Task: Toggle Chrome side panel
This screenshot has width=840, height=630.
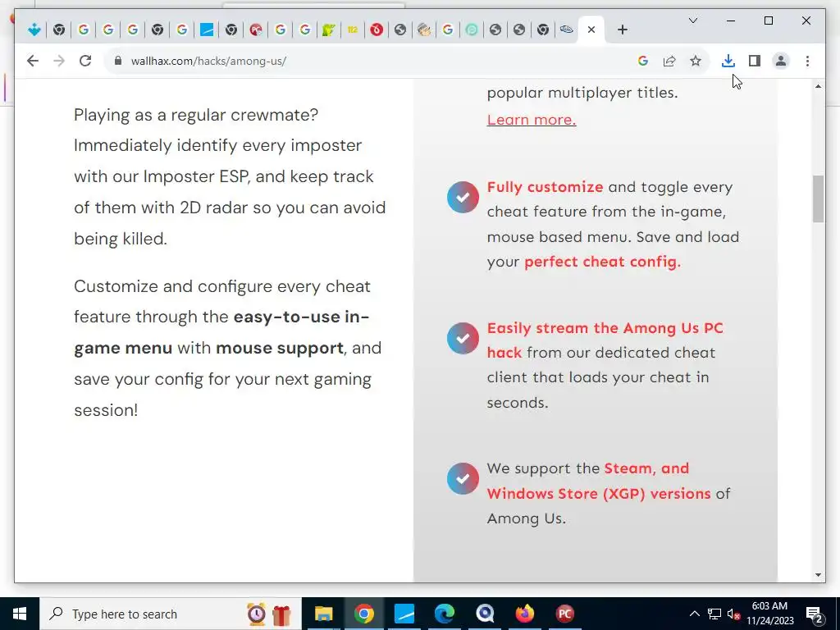Action: pyautogui.click(x=755, y=61)
